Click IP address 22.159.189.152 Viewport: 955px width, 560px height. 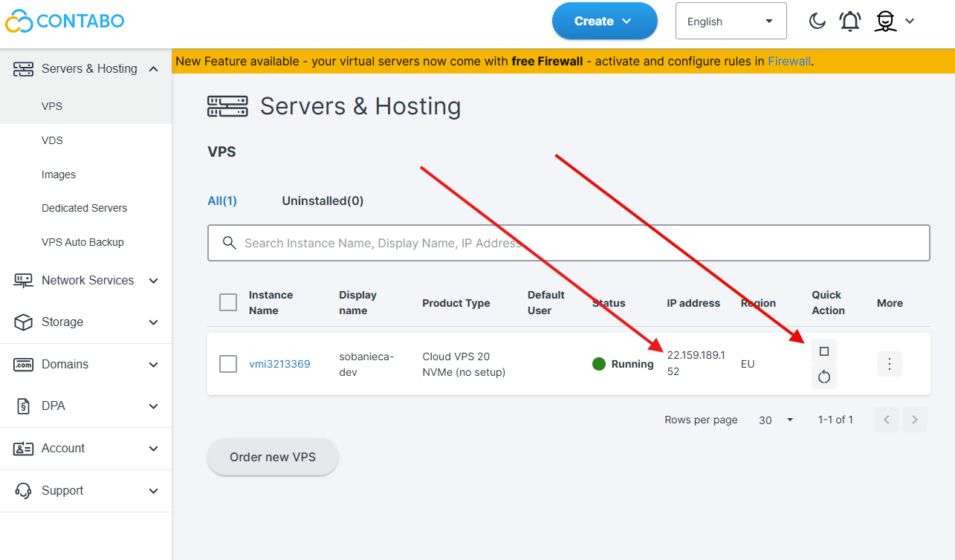pyautogui.click(x=696, y=363)
